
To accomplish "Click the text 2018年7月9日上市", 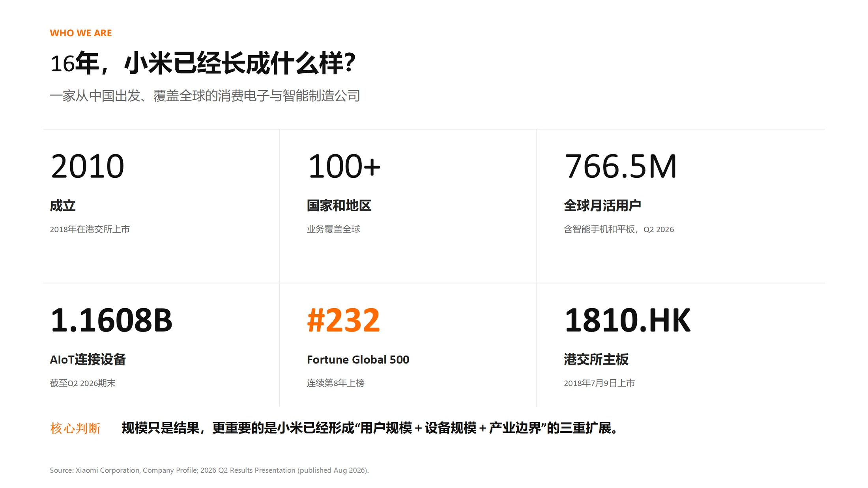I will [x=599, y=383].
